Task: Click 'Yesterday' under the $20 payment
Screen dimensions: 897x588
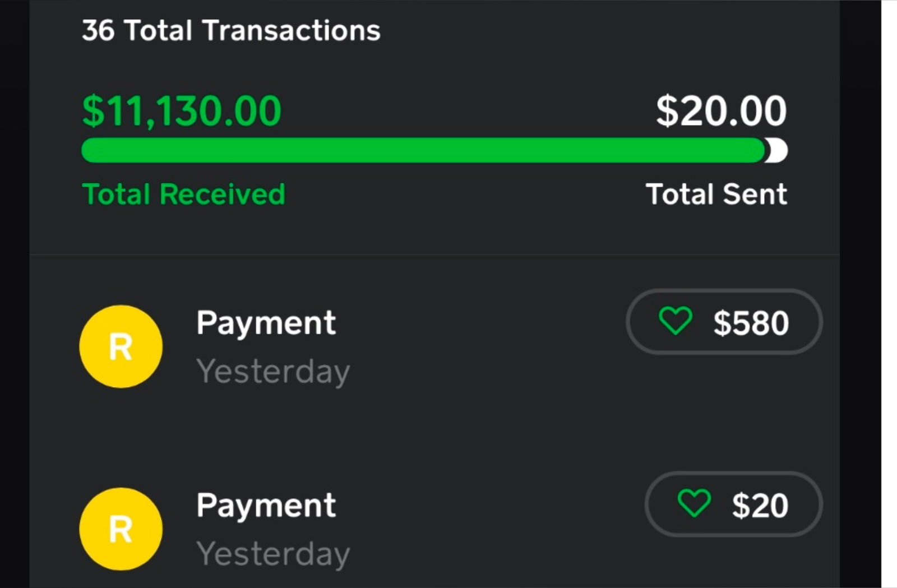Action: pyautogui.click(x=273, y=554)
